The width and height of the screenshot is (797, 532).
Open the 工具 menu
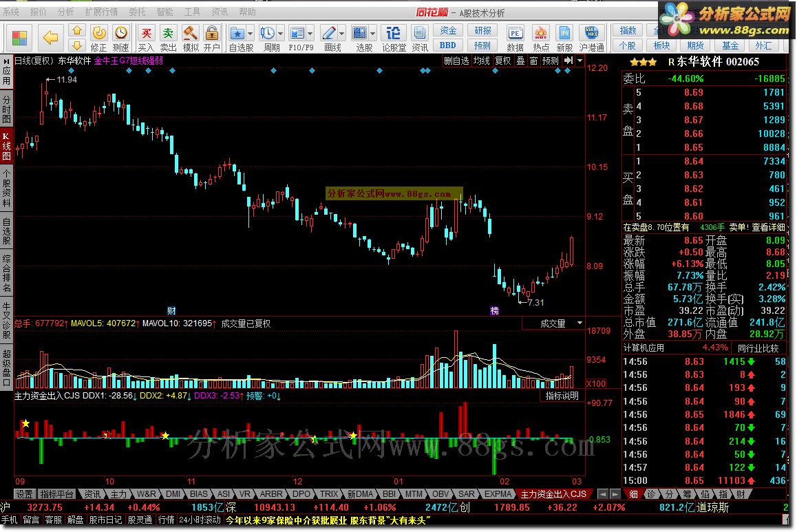[192, 11]
